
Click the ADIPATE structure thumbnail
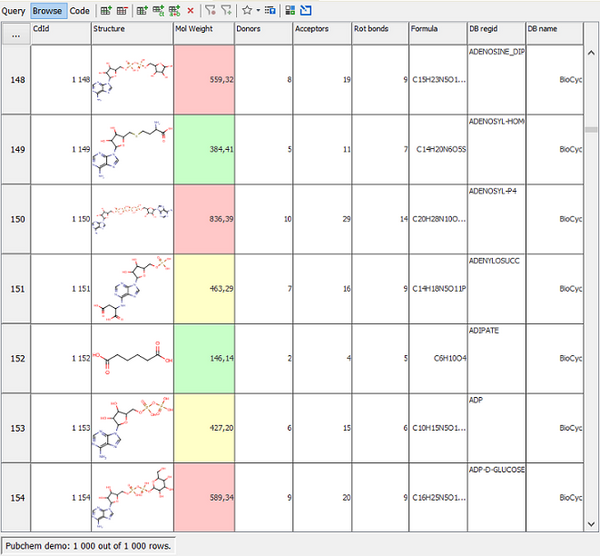coord(132,359)
